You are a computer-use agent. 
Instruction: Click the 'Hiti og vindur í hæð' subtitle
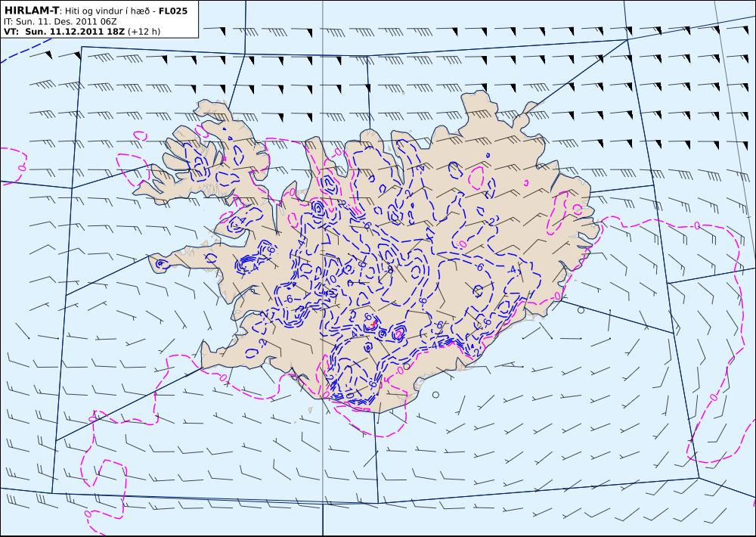[x=109, y=11]
